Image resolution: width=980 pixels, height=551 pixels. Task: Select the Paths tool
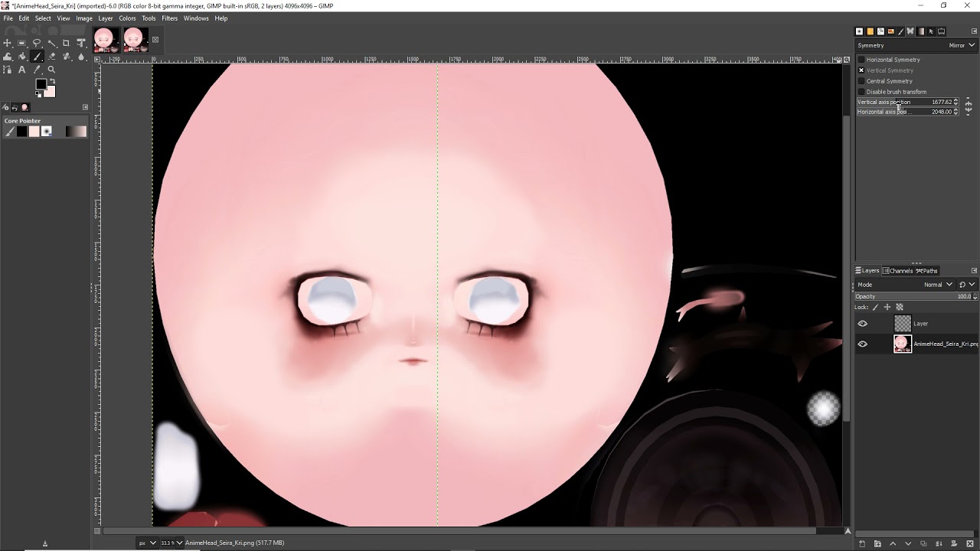point(7,70)
